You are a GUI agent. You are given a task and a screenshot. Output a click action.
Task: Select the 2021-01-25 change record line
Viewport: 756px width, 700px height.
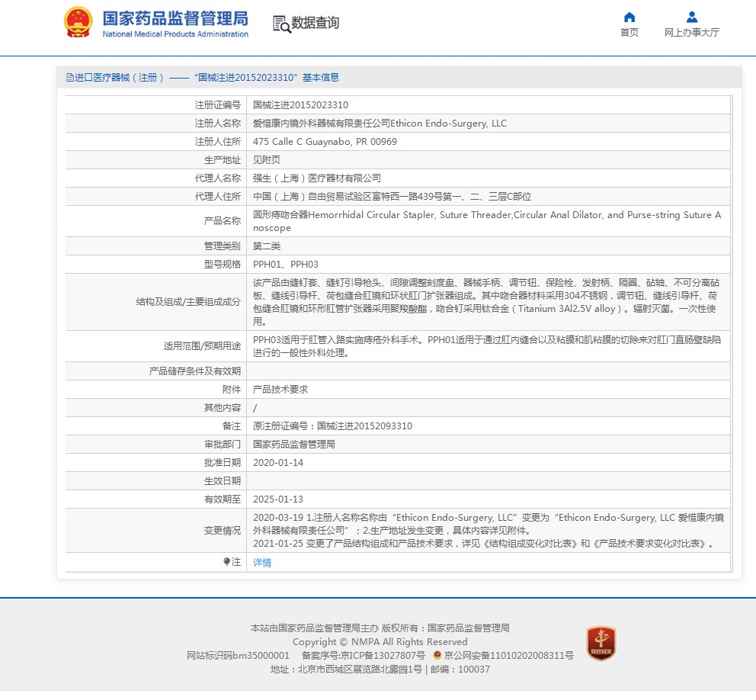click(x=484, y=544)
